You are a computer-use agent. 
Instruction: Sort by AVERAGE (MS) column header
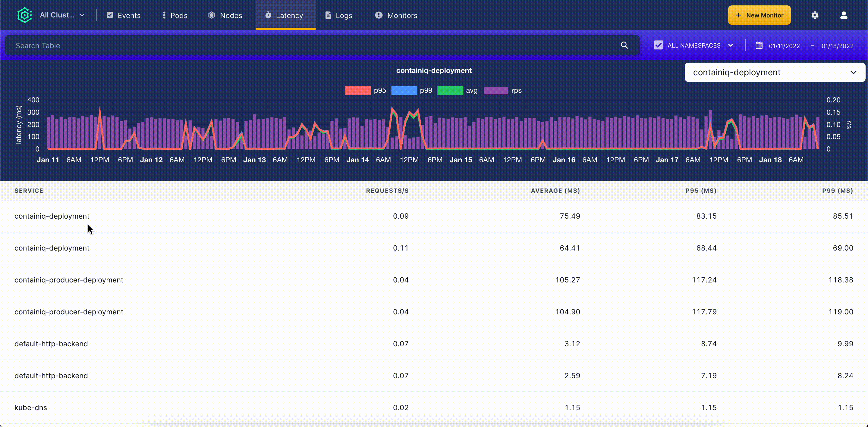pos(555,191)
